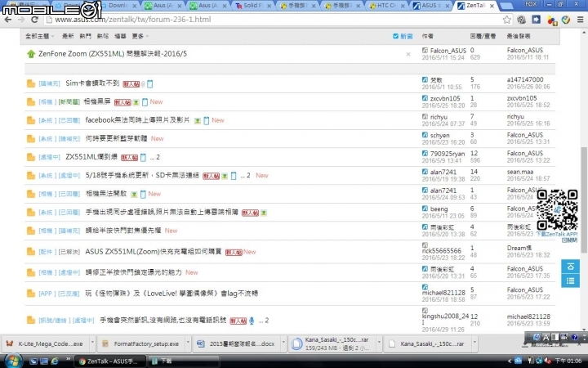Screen dimensions: 588x368
Task: Click the FormatFactory_setup.exe download icon
Action: tap(105, 343)
